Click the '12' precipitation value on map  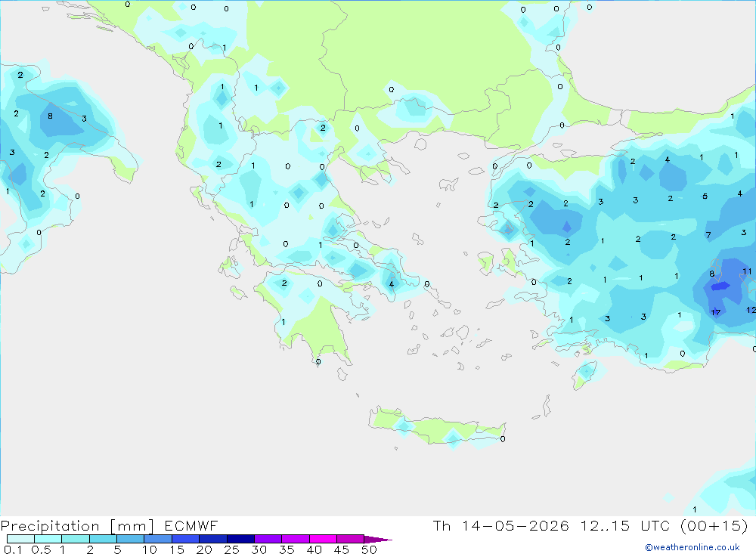751,310
